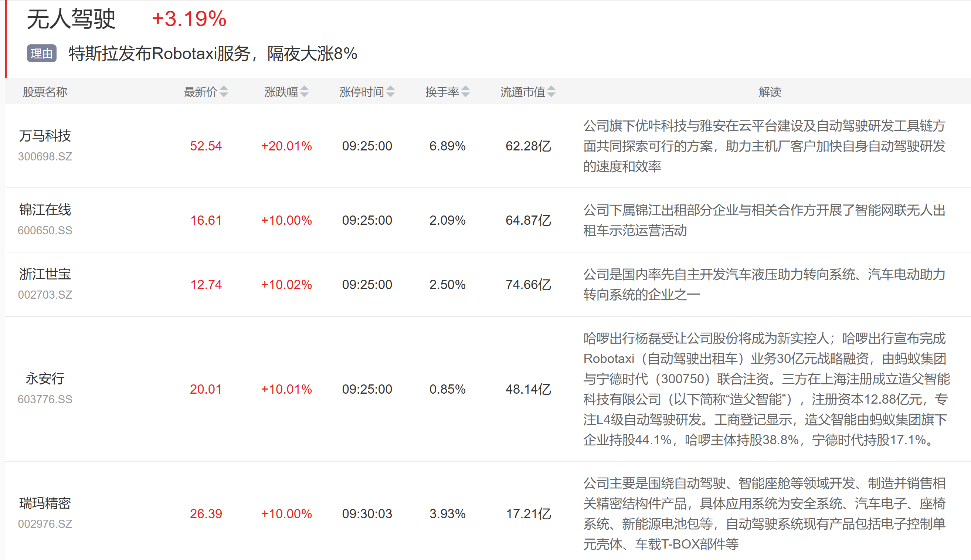The image size is (971, 560).
Task: Click 万马科技 interpretation paragraph
Action: pos(764,146)
